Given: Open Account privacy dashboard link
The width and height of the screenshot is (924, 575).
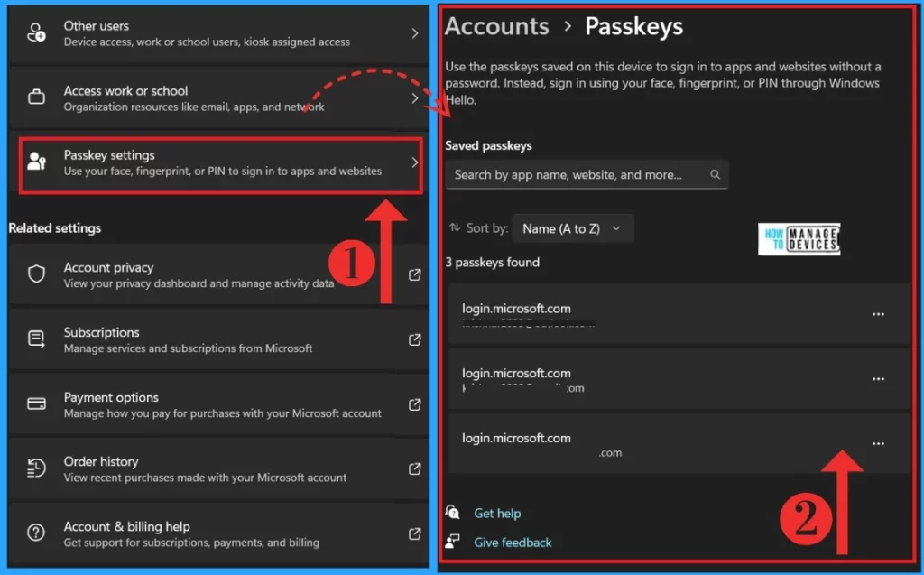Looking at the screenshot, I should pyautogui.click(x=218, y=274).
